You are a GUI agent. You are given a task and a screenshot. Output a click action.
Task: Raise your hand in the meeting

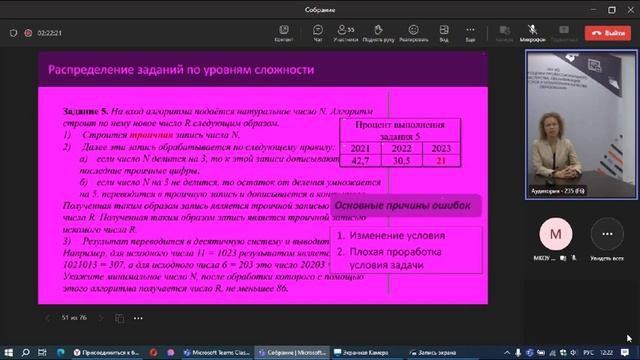pos(378,33)
